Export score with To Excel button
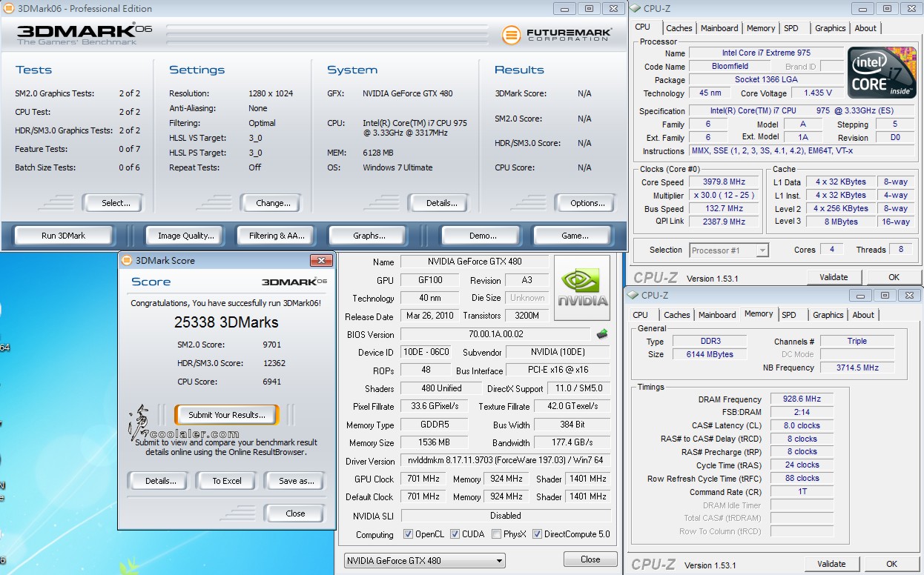The image size is (924, 575). tap(227, 481)
